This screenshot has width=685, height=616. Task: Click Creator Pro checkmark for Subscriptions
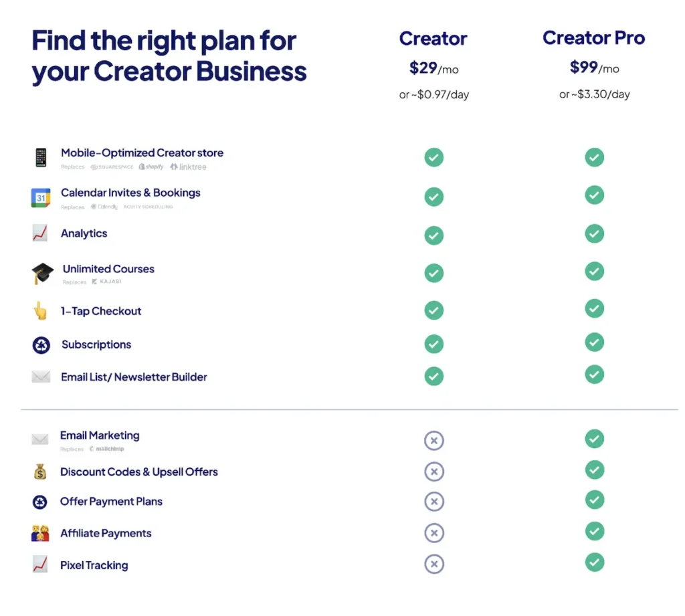[594, 342]
